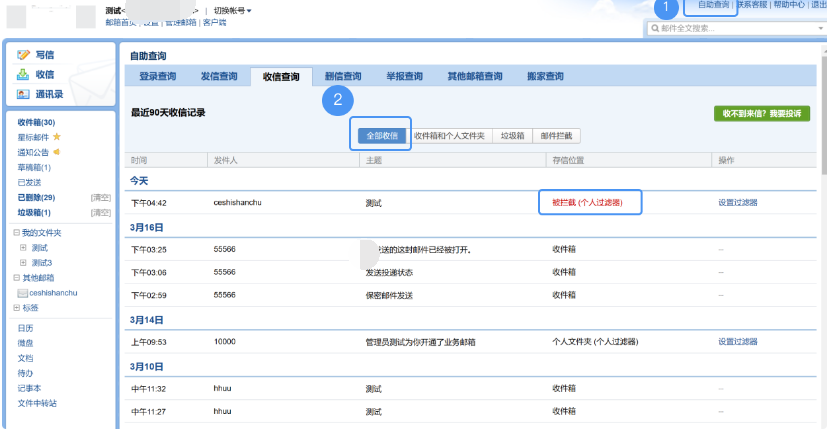This screenshot has width=829, height=439.
Task: Select the 全部收信 filter button
Action: tap(383, 135)
